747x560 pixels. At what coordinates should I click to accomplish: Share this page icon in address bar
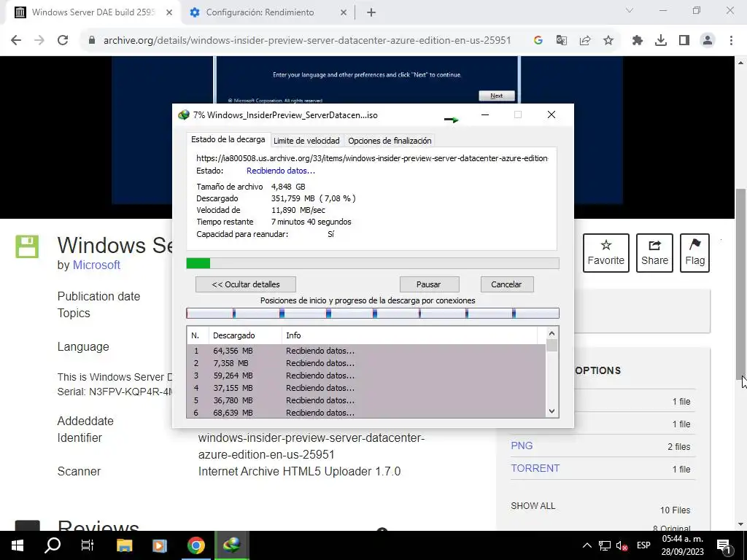click(585, 41)
